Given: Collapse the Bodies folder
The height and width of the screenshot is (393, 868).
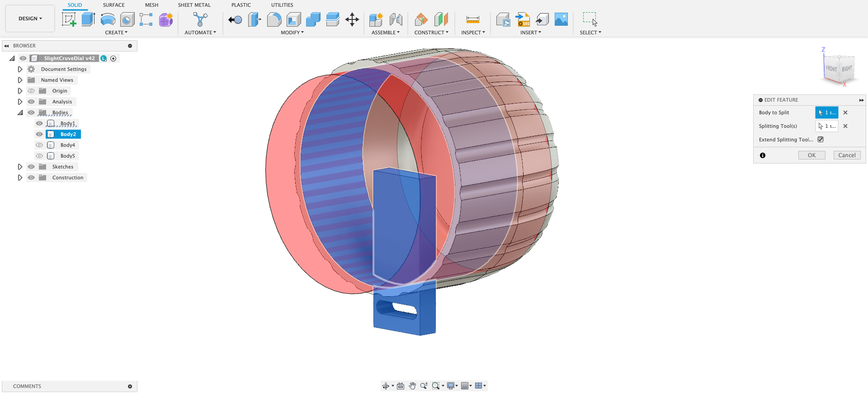Looking at the screenshot, I should coord(20,112).
